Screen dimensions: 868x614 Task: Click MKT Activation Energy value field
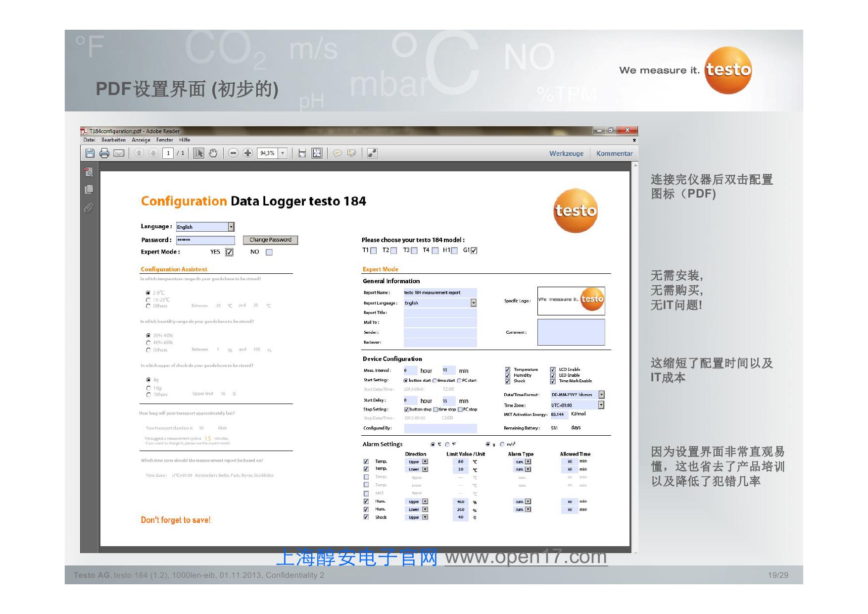559,414
